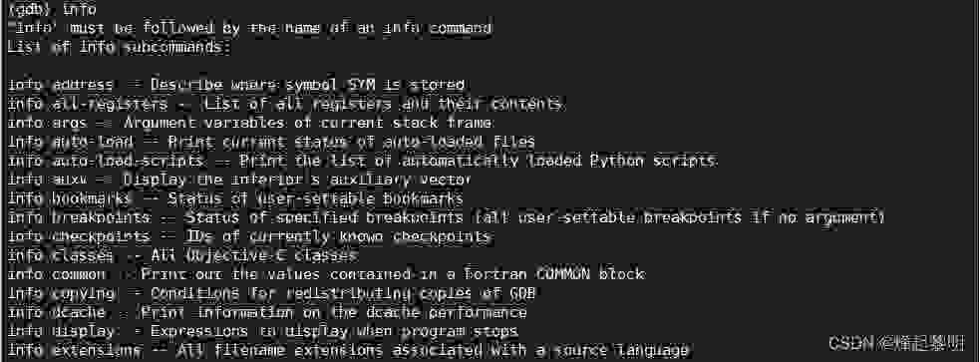Viewport: 980px width, 362px height.
Task: Click the 'info breakpoints' entry
Action: pyautogui.click(x=447, y=217)
